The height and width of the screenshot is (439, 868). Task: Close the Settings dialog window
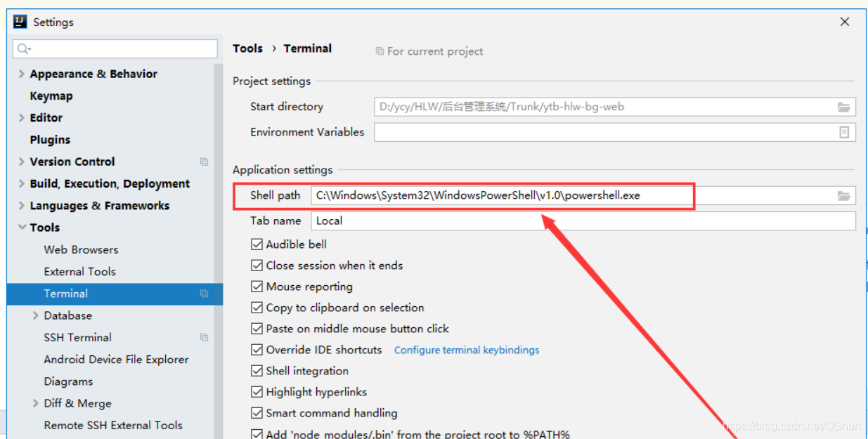845,22
